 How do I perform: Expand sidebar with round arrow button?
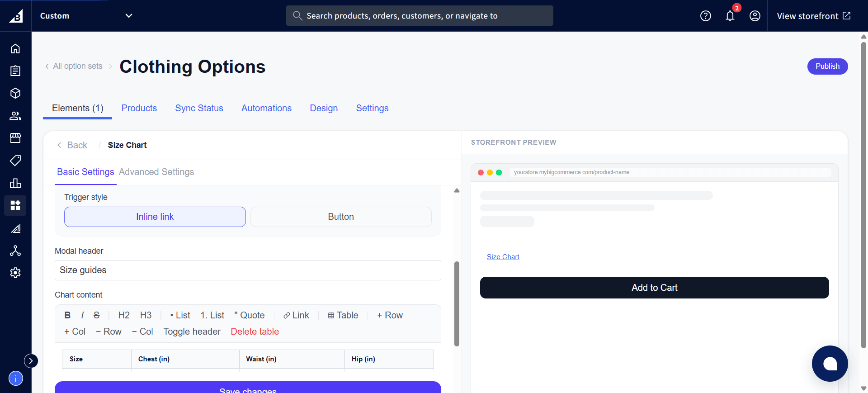(x=31, y=360)
